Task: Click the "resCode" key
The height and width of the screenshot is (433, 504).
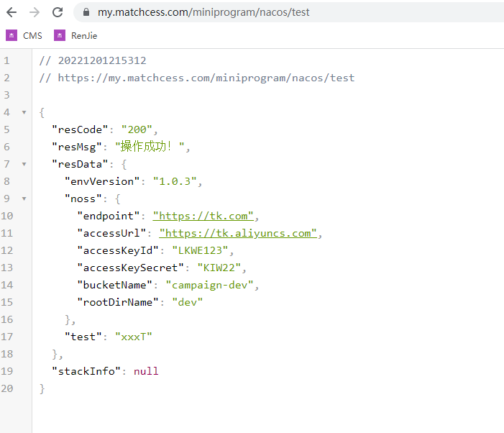Action: 79,129
